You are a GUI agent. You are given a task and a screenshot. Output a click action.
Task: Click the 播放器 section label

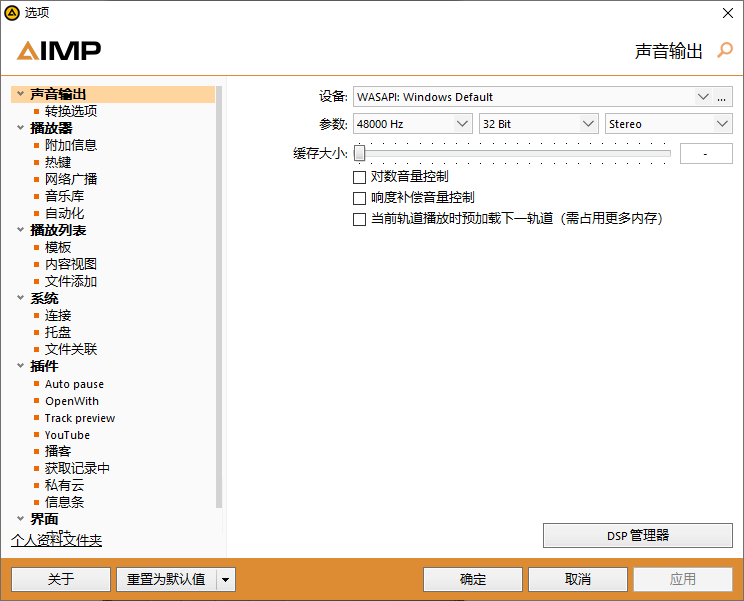(51, 128)
